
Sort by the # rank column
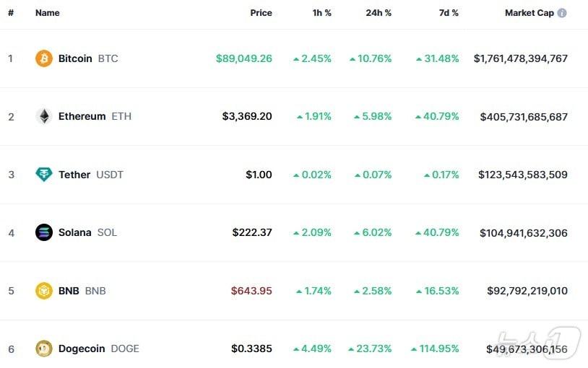[11, 13]
